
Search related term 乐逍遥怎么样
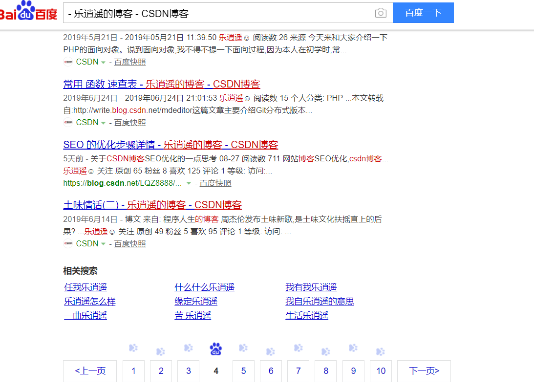[x=90, y=302]
